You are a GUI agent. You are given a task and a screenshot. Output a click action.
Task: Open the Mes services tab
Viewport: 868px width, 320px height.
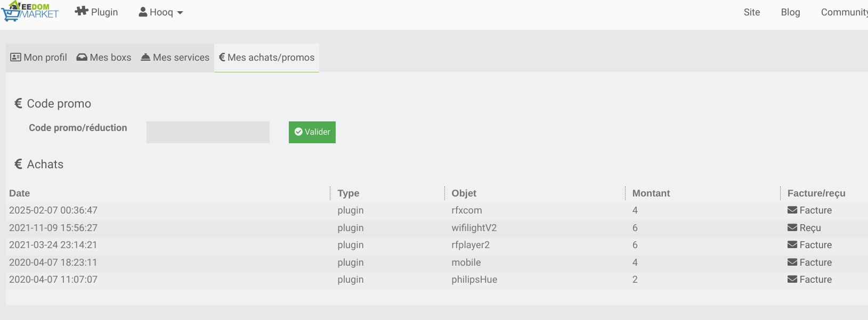(x=175, y=58)
